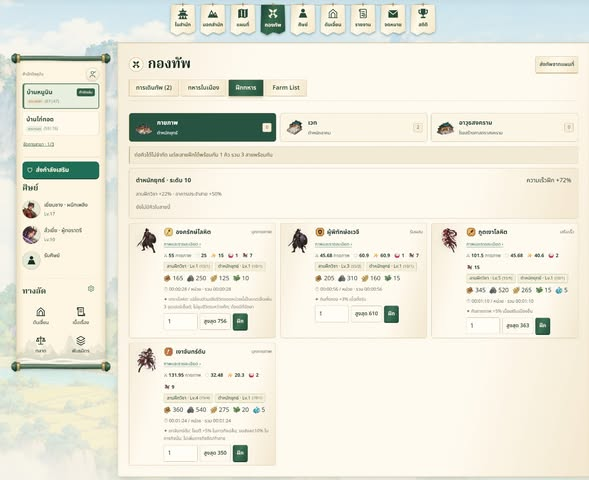Screen dimensions: 589x480
Task: Click the Lv.3 research tag on 610 card
Action: pyautogui.click(x=340, y=266)
